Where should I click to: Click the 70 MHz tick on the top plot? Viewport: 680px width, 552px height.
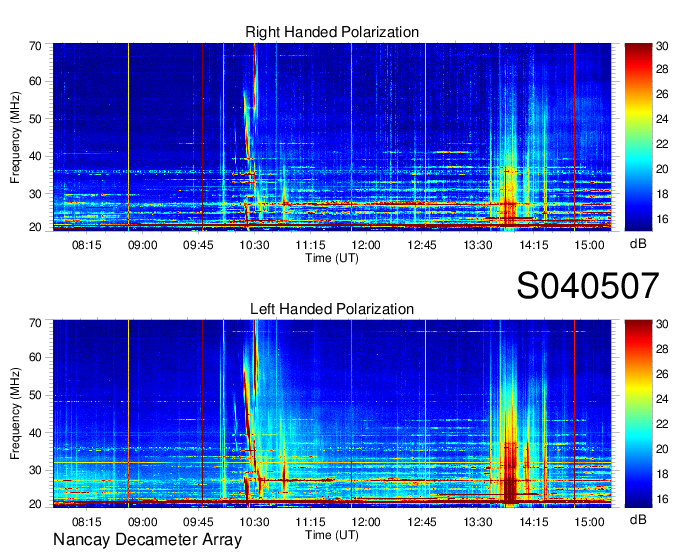pos(35,46)
